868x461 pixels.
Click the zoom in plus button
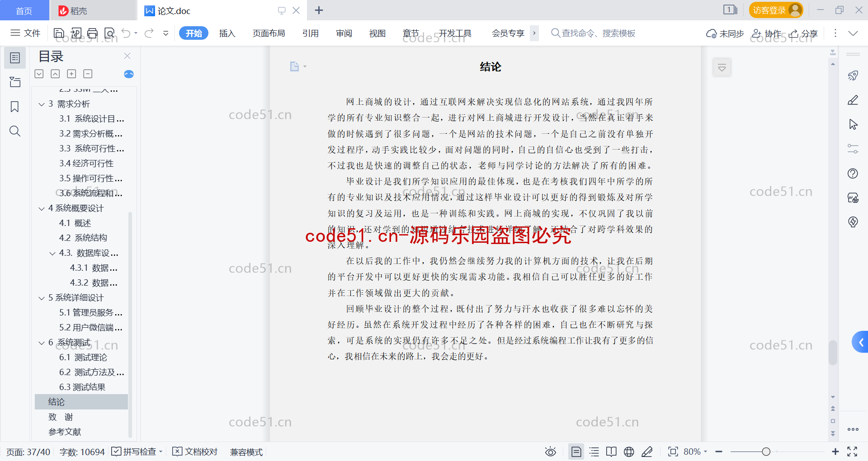835,452
